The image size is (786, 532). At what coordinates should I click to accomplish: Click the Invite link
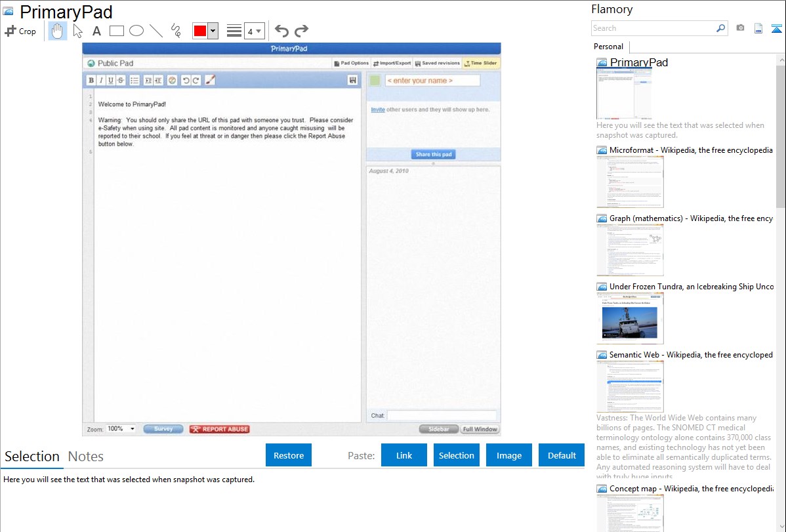[378, 110]
